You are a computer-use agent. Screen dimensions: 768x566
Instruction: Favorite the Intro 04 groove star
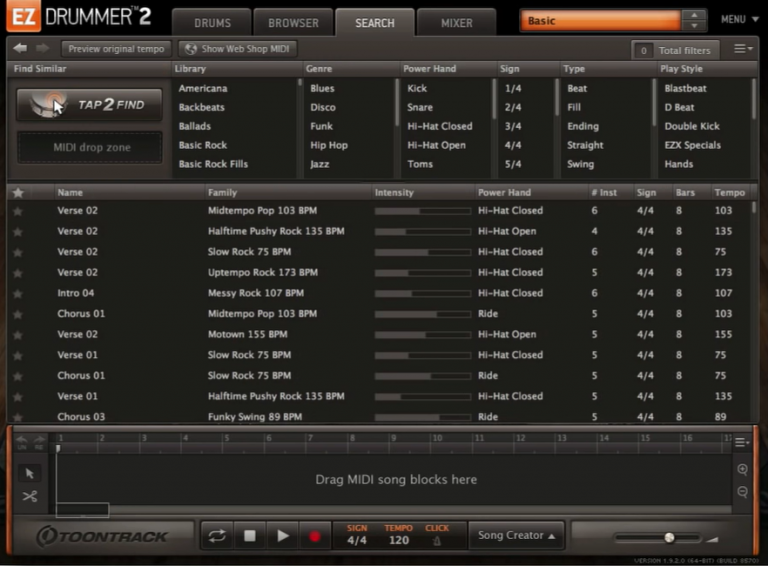coord(17,293)
